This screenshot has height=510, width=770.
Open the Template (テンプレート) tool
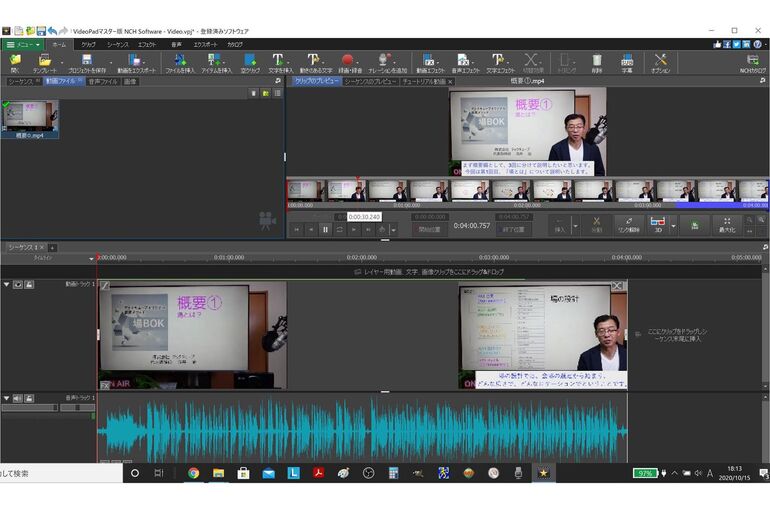click(x=44, y=63)
